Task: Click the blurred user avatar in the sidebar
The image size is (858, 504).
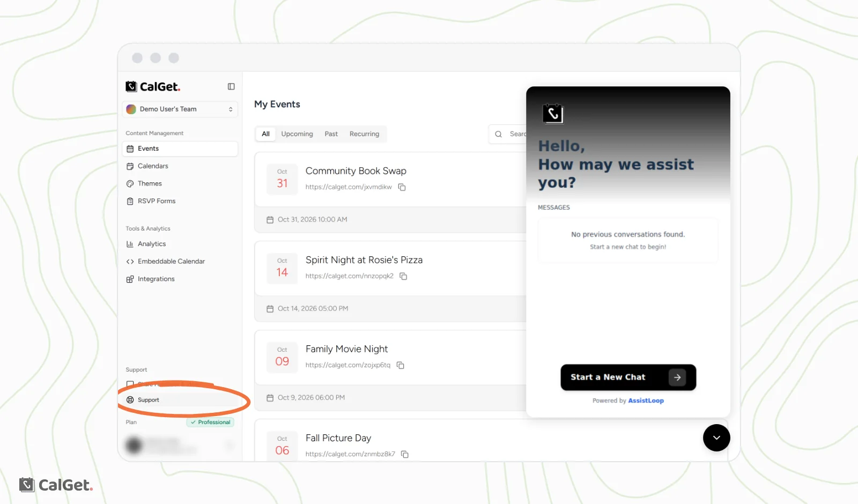Action: pyautogui.click(x=134, y=444)
